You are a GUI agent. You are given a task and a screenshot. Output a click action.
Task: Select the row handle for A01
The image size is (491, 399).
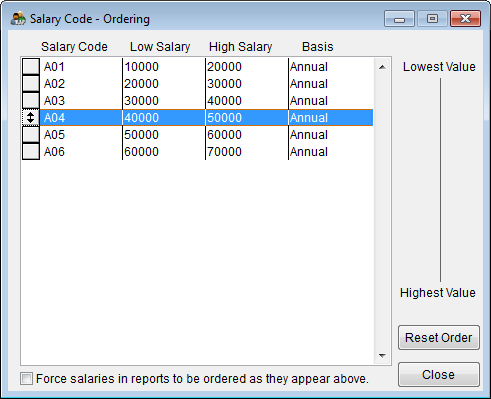[31, 67]
